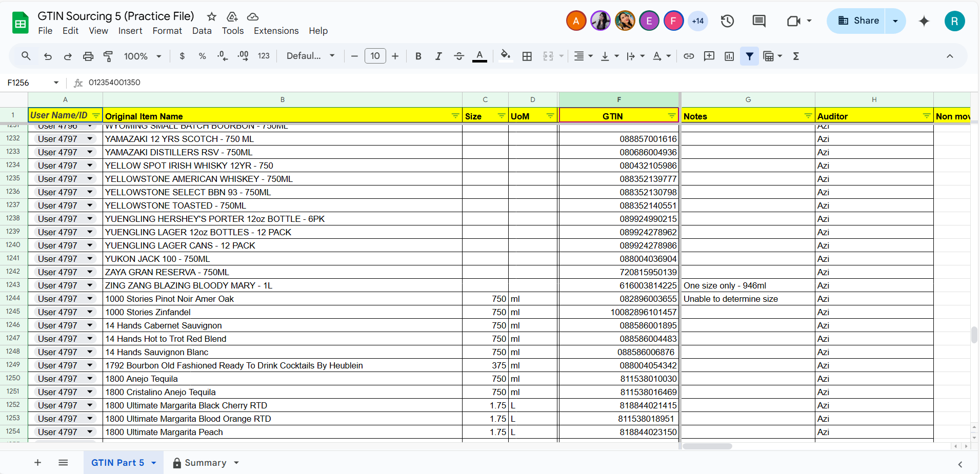Image resolution: width=980 pixels, height=474 pixels.
Task: Insert a comment from toolbar
Action: click(x=709, y=56)
